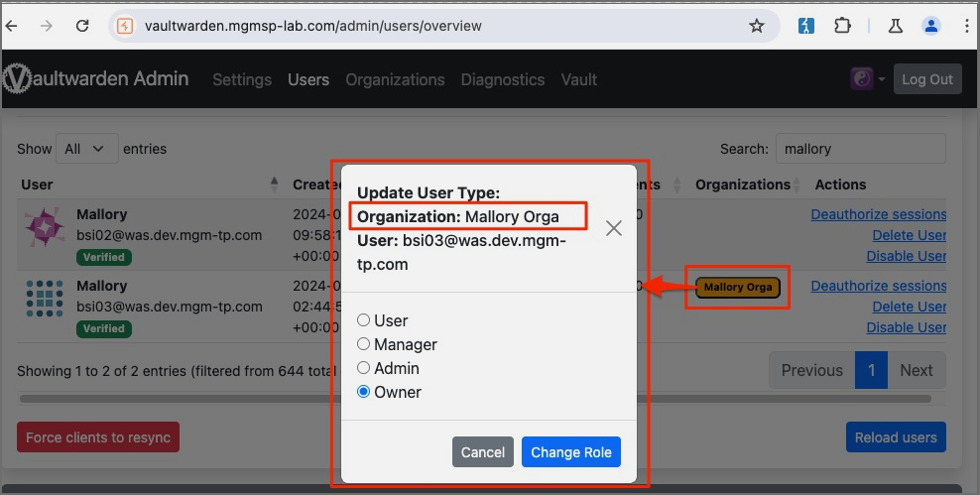Screen dimensions: 980x495
Task: Select the User role radio button
Action: pos(363,320)
